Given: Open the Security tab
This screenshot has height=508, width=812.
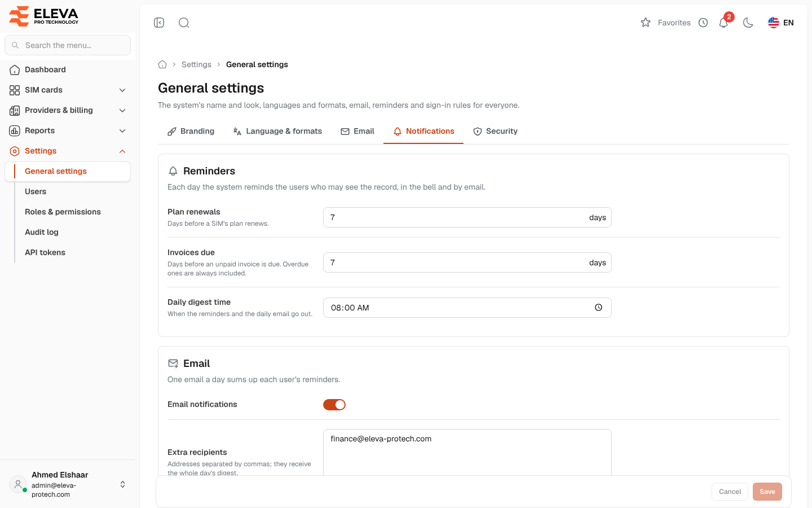Looking at the screenshot, I should point(495,131).
